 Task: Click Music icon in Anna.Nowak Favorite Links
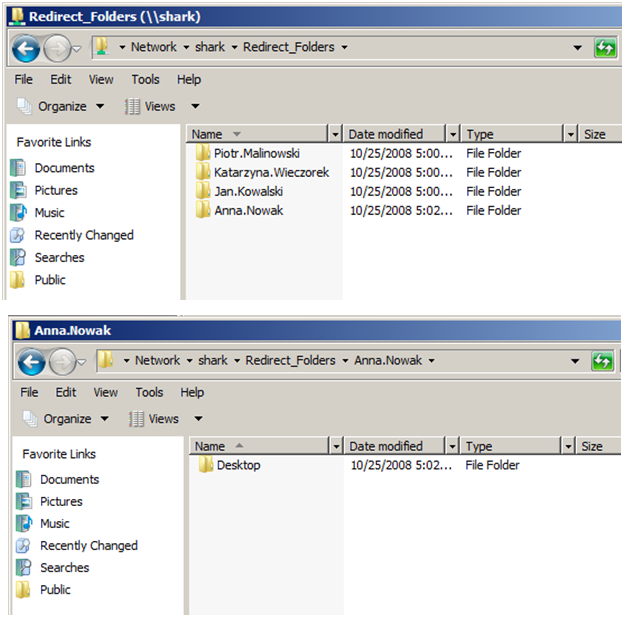24,523
